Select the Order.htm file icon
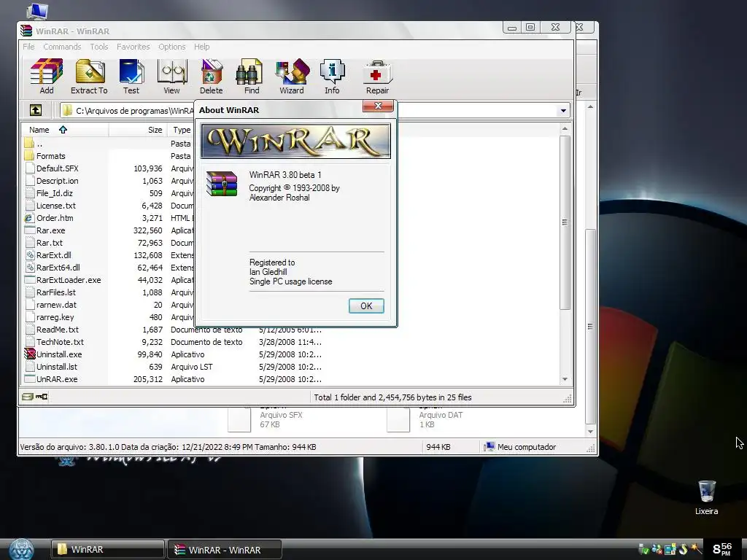This screenshot has width=747, height=560. (29, 218)
